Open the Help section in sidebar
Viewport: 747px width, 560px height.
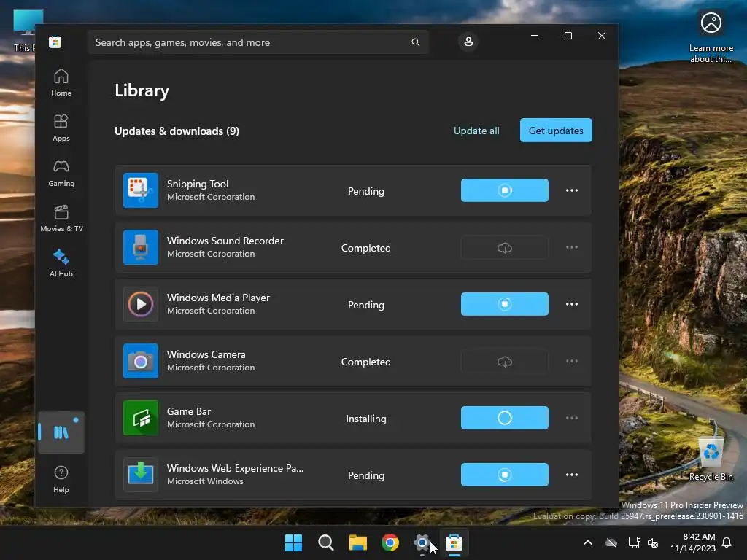(x=61, y=479)
